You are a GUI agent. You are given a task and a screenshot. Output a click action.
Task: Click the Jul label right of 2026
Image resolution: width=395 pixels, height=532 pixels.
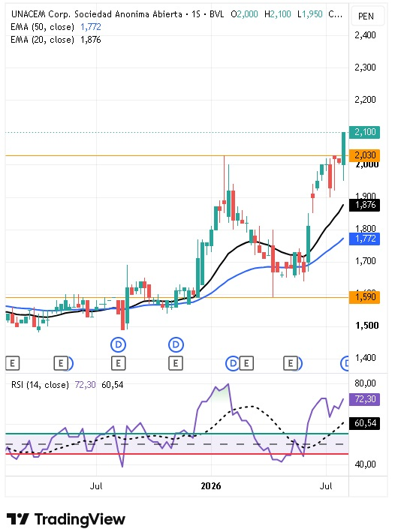point(326,486)
